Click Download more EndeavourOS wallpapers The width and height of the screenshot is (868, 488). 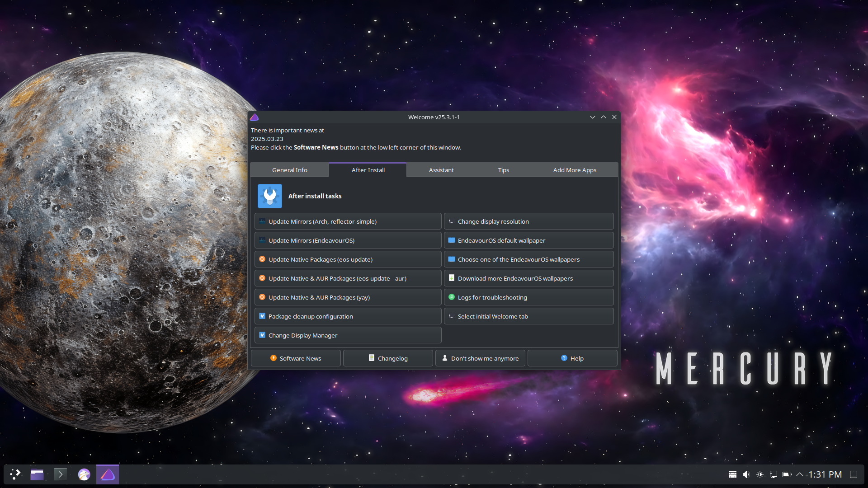(528, 278)
